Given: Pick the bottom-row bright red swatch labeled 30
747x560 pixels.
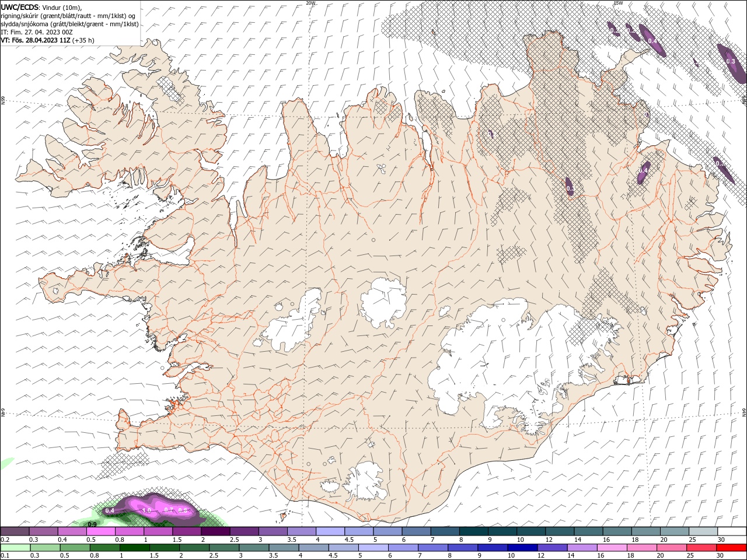Looking at the screenshot, I should point(732,548).
